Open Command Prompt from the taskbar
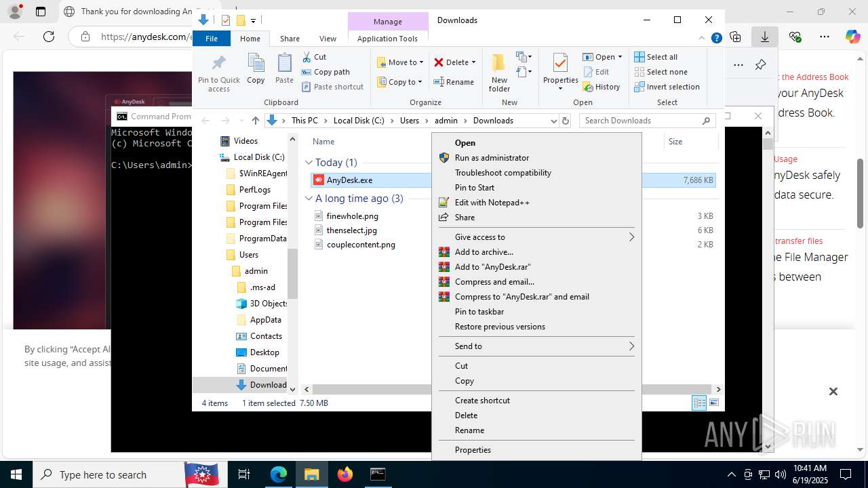Image resolution: width=868 pixels, height=488 pixels. tap(378, 474)
